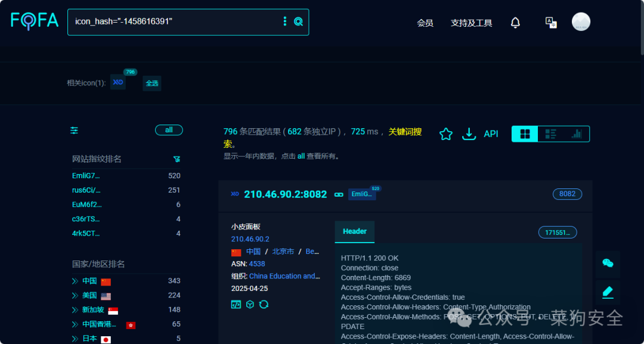Image resolution: width=644 pixels, height=344 pixels.
Task: Open the search options three-dot menu
Action: [284, 21]
